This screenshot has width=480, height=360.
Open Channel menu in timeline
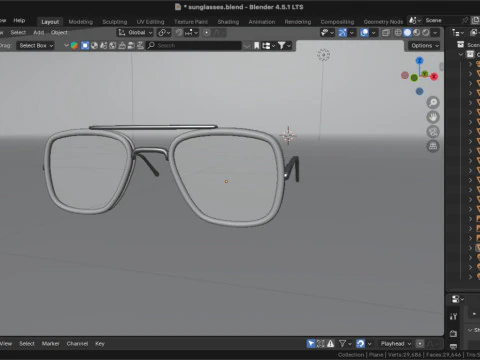77,343
